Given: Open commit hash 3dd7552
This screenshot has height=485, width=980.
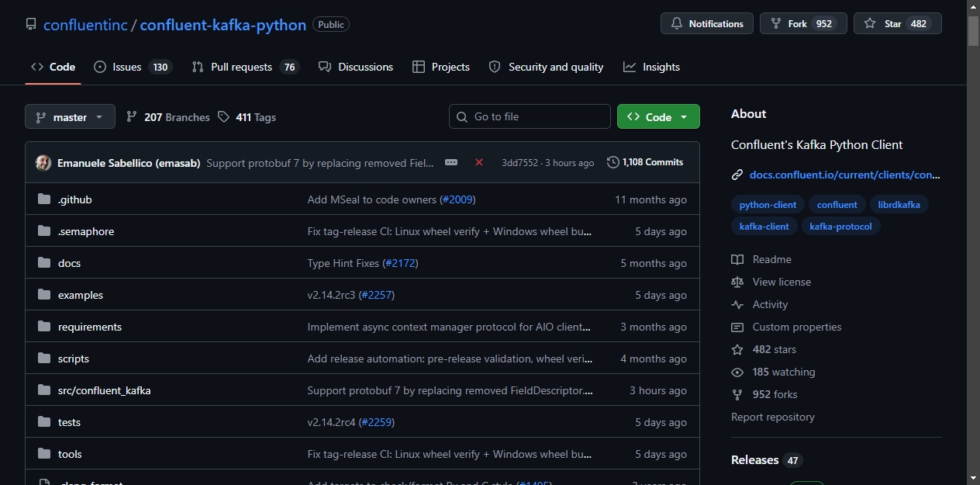Looking at the screenshot, I should point(519,163).
